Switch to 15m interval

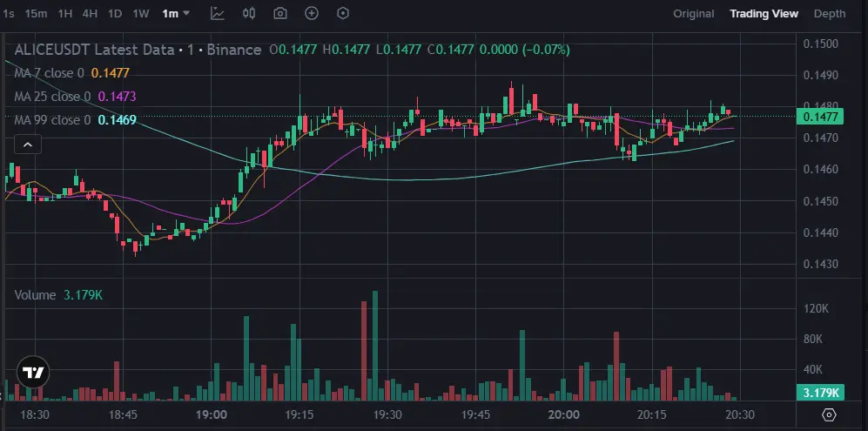[36, 14]
